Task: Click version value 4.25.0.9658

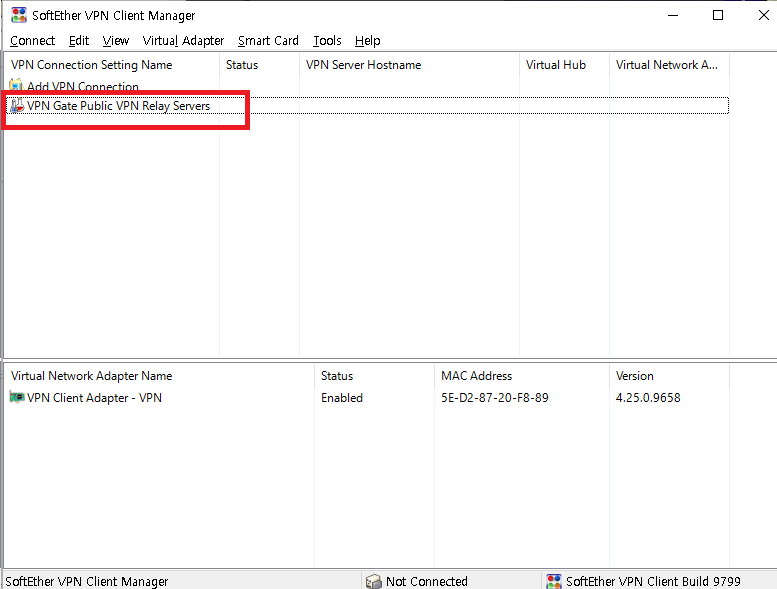Action: (x=648, y=398)
